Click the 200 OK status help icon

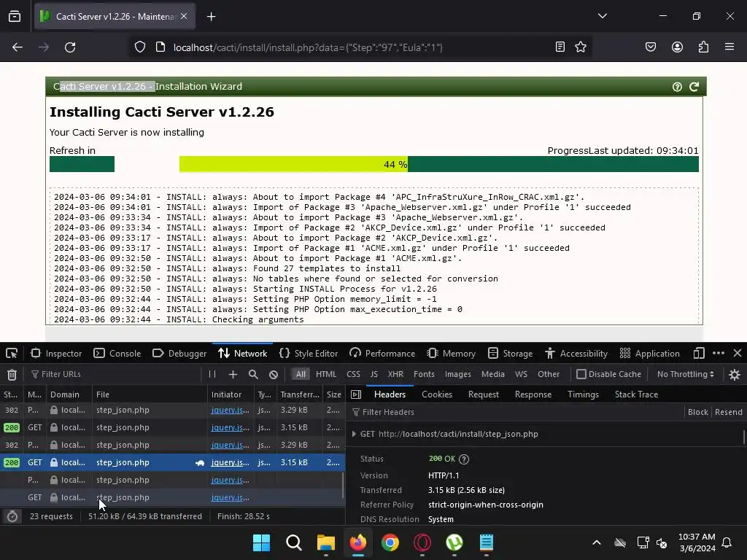(464, 459)
